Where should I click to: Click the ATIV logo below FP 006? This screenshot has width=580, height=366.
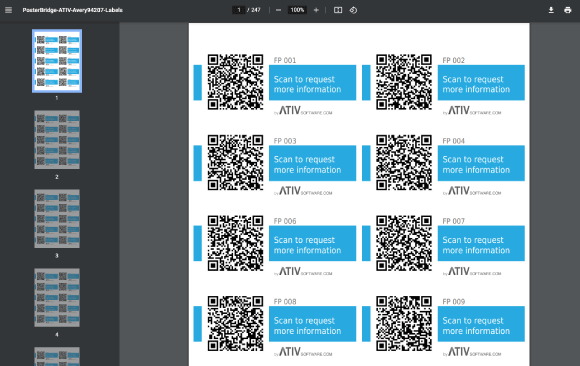(x=303, y=272)
